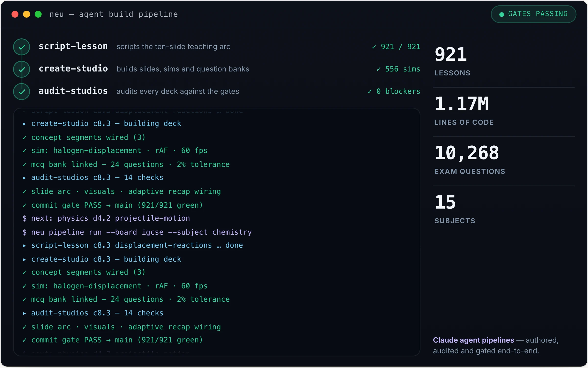This screenshot has width=588, height=368.
Task: Click the script-lesson checkmark circle
Action: pos(22,47)
